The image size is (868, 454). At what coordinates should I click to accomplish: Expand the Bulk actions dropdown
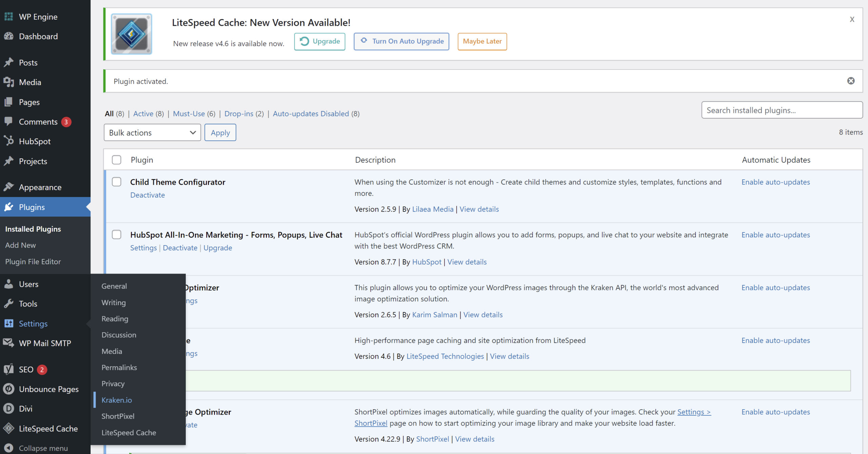[x=151, y=133]
